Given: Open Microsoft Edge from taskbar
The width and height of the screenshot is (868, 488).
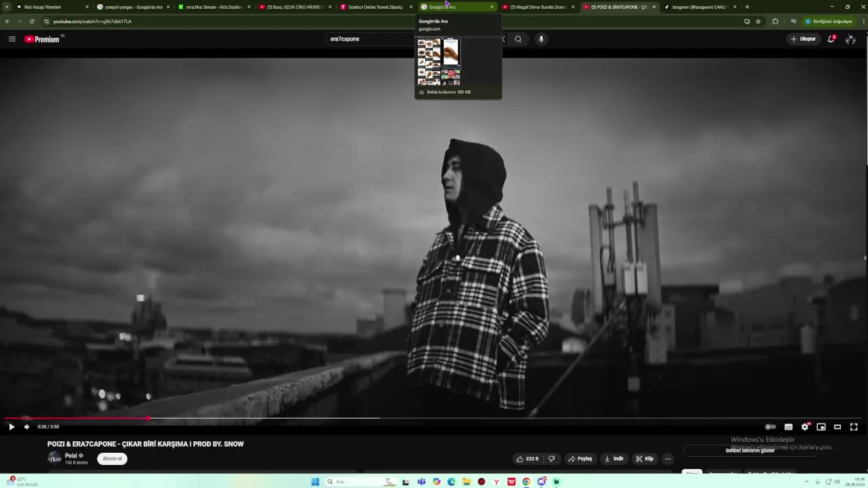Looking at the screenshot, I should [451, 482].
